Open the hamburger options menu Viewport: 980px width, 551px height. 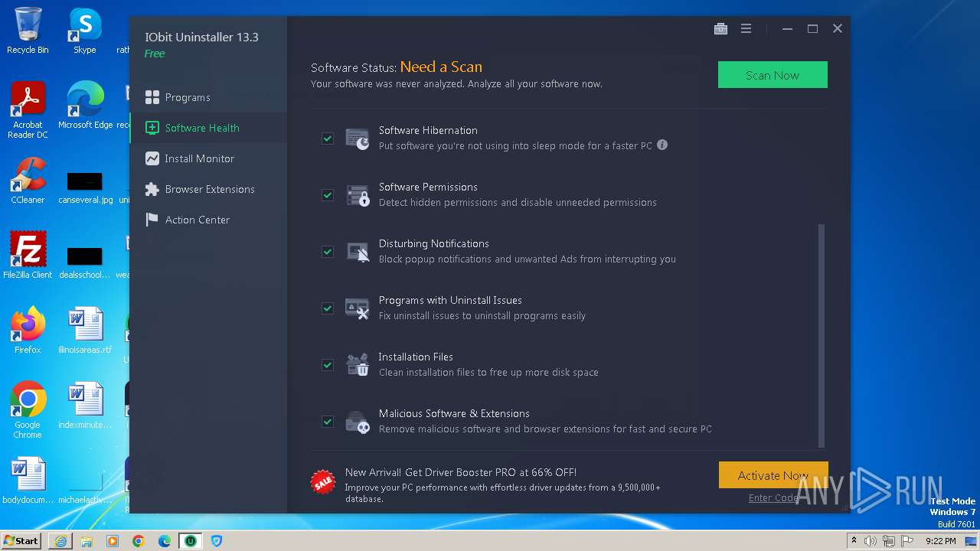pyautogui.click(x=746, y=29)
